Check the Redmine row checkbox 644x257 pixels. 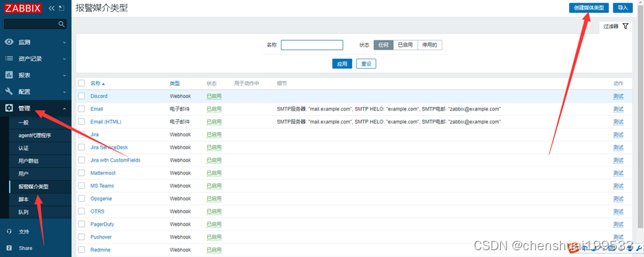click(x=81, y=250)
